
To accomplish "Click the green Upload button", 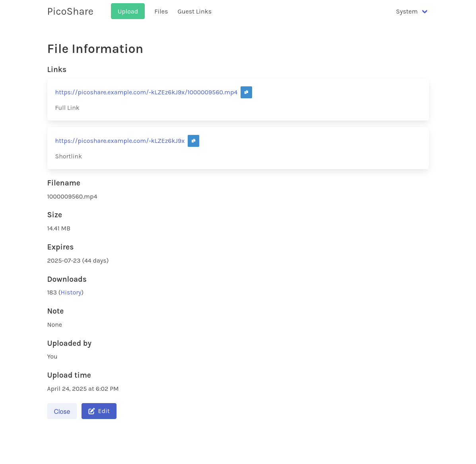I will point(128,11).
